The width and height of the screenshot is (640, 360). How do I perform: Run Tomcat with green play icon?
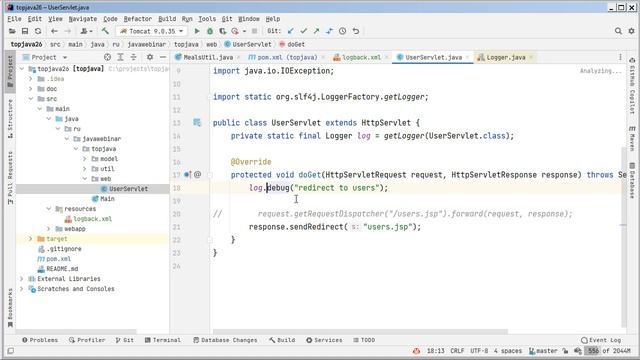pos(197,31)
